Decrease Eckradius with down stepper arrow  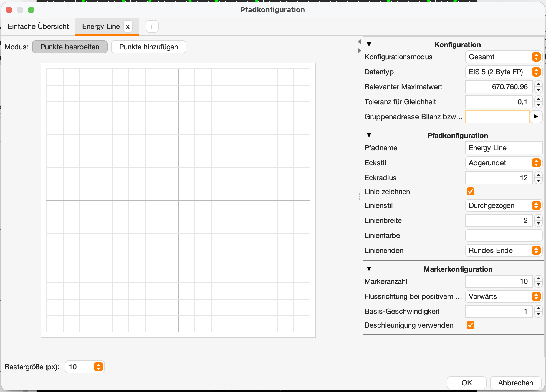click(x=538, y=181)
